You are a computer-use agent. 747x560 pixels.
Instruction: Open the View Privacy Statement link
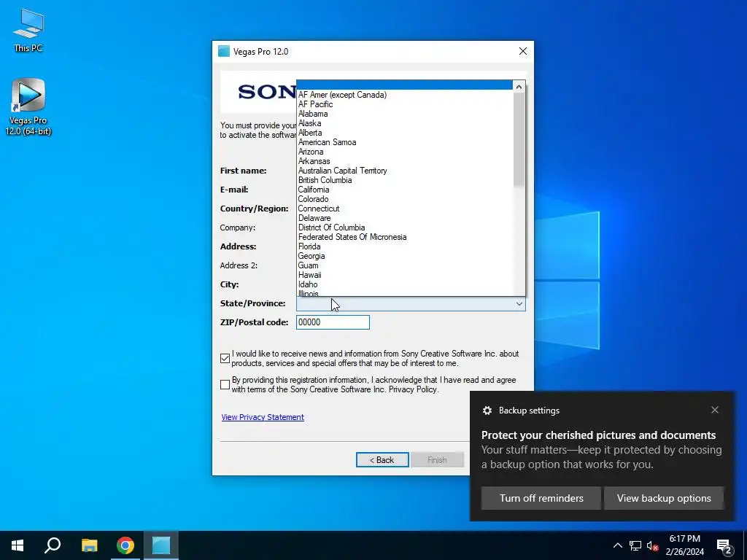(263, 417)
